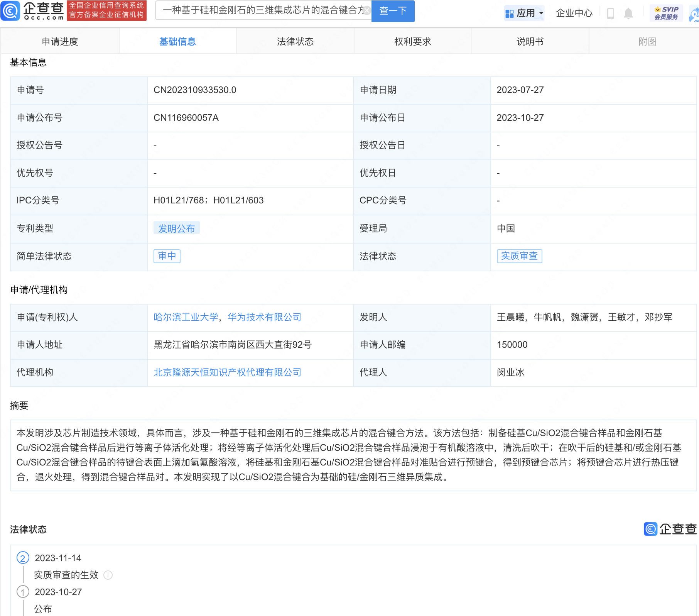
Task: Open the mobile phone app icon
Action: pyautogui.click(x=610, y=14)
